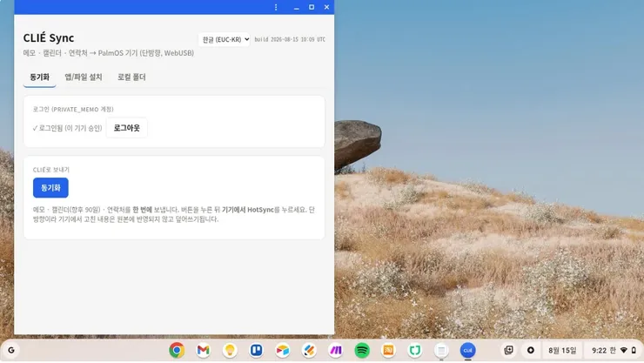Open Gmail from the shelf

coord(204,350)
